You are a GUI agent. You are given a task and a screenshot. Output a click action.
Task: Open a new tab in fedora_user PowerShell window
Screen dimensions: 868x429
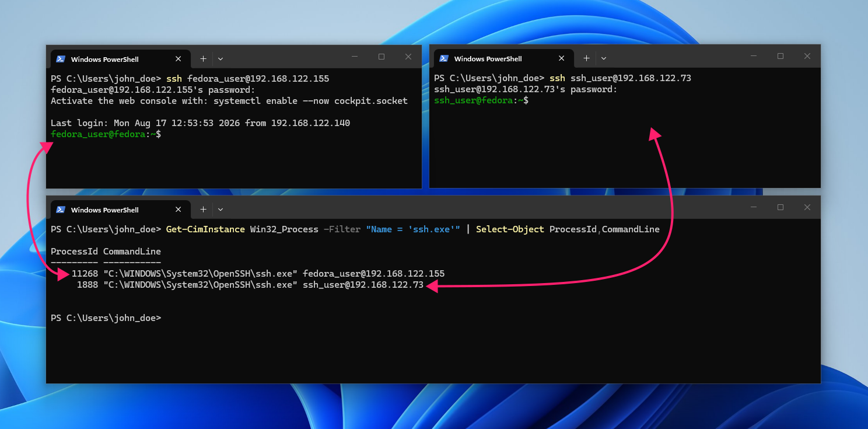coord(203,59)
